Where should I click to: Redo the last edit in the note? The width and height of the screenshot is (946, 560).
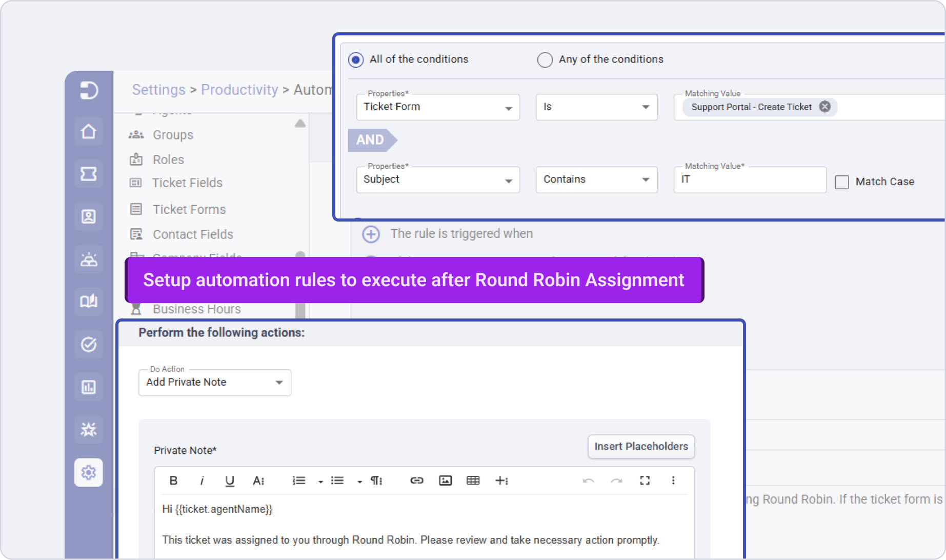pos(617,481)
